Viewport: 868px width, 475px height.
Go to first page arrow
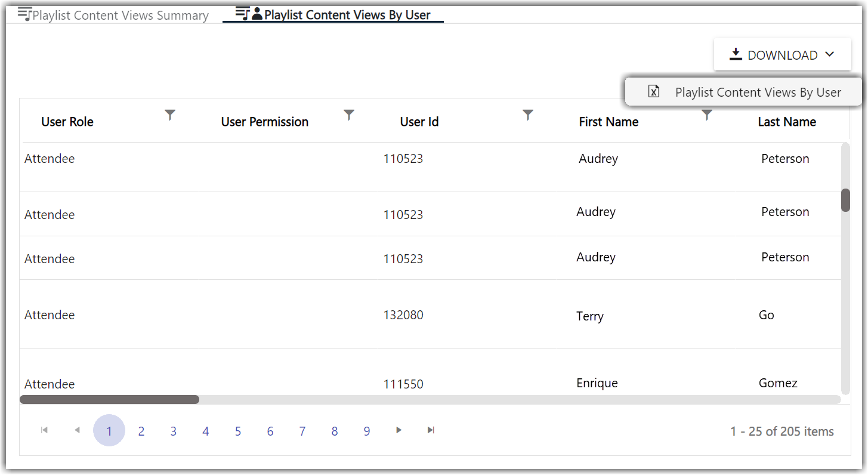44,430
